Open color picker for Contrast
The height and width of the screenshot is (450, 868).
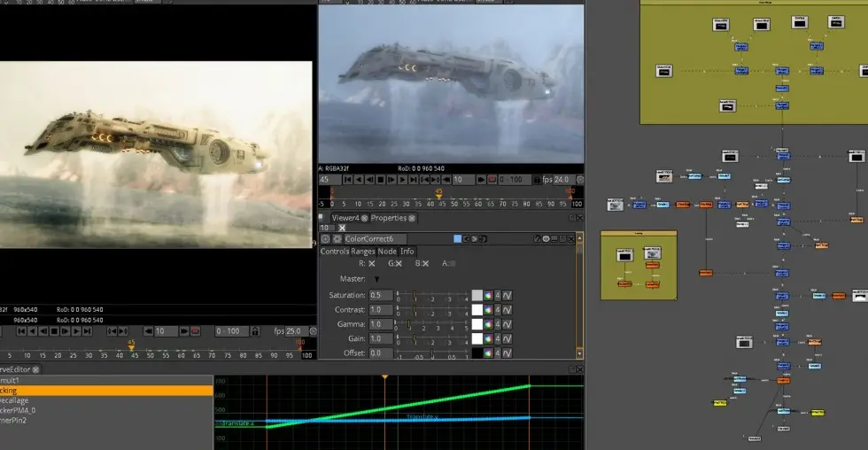click(x=488, y=309)
